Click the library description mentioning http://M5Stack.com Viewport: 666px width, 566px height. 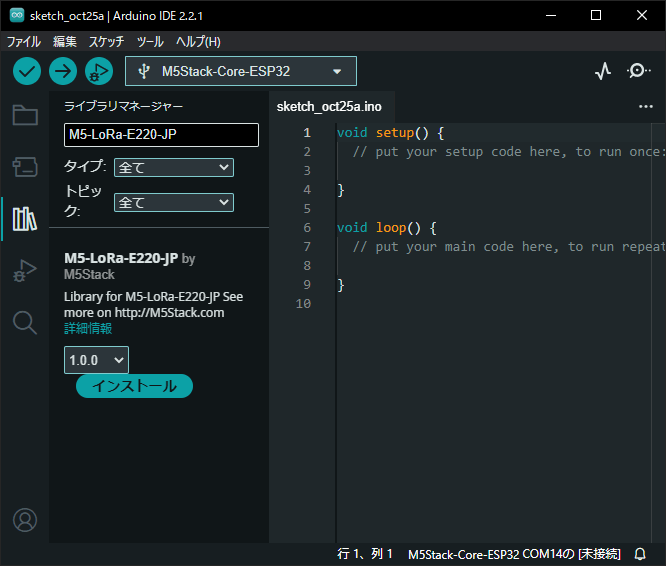click(x=153, y=304)
